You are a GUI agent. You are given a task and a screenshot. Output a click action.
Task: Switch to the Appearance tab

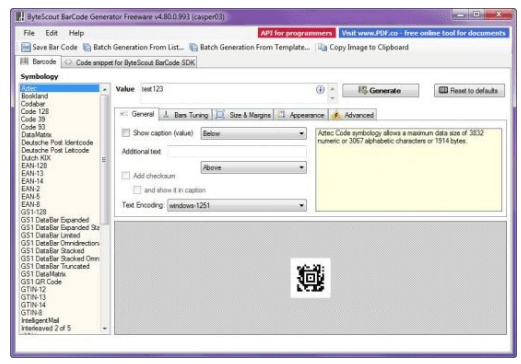301,115
